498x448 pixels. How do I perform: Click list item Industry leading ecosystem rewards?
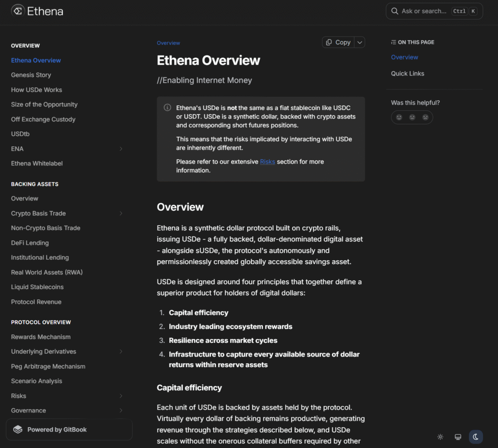click(x=231, y=326)
